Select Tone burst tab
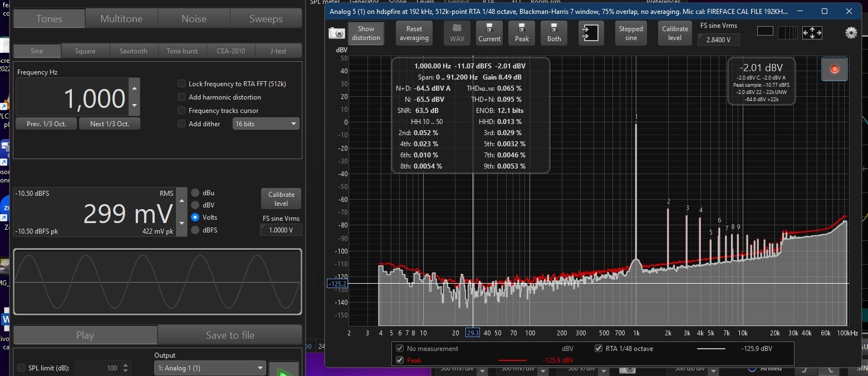This screenshot has width=868, height=376. (x=182, y=51)
